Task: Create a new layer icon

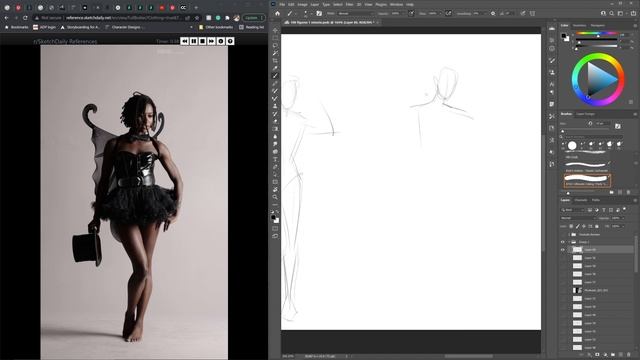Action: coord(621,355)
